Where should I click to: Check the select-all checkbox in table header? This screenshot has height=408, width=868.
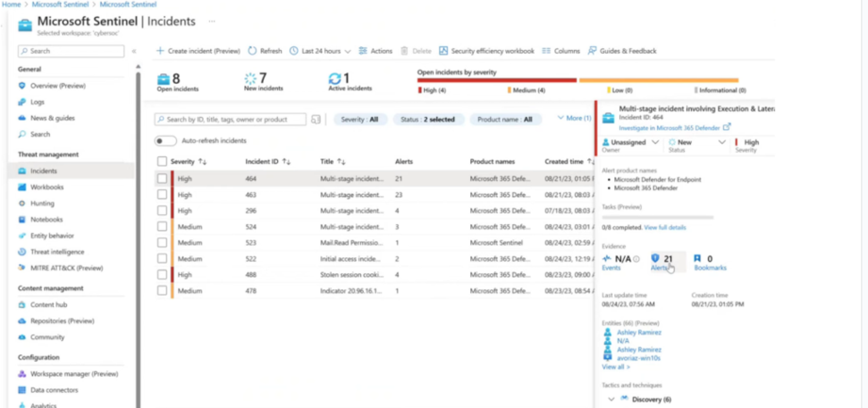click(162, 161)
